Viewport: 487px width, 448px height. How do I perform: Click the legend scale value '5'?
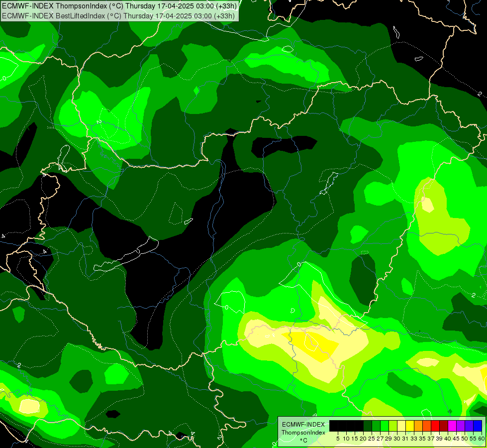coord(338,439)
